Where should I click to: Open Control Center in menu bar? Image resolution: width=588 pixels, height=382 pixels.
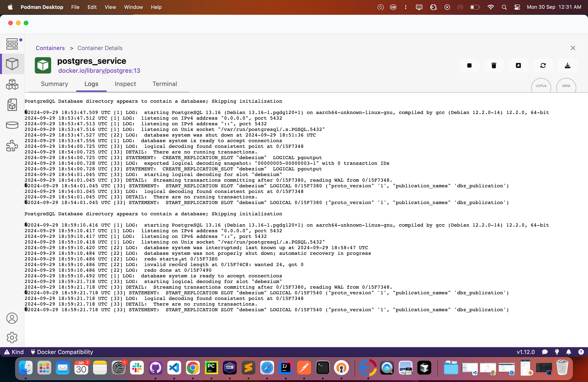point(517,7)
